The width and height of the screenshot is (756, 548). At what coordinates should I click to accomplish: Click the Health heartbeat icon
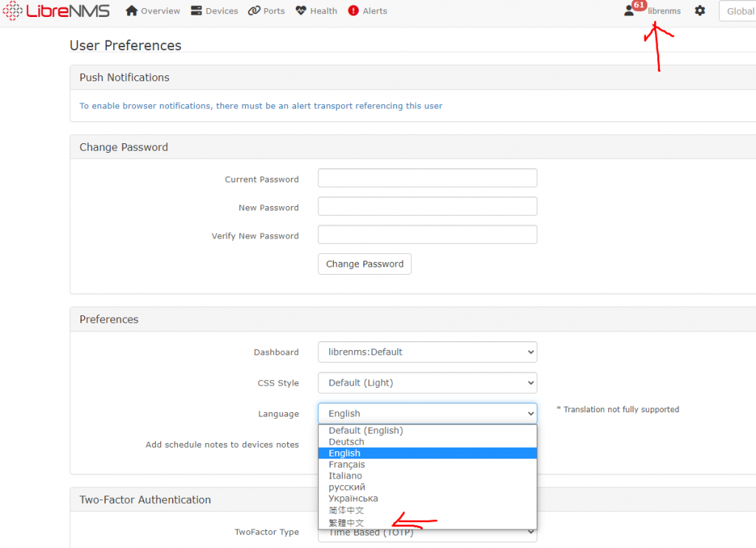(301, 10)
